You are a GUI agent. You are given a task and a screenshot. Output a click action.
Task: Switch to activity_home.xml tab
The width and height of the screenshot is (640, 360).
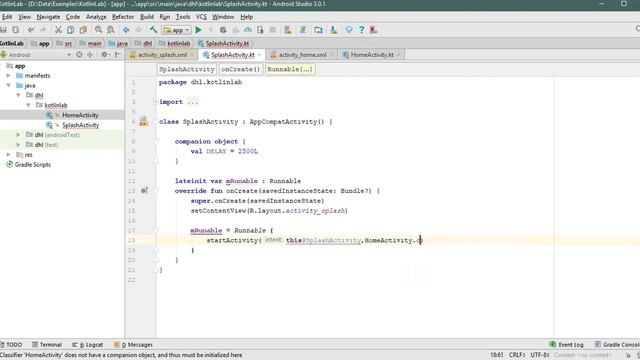(x=302, y=55)
